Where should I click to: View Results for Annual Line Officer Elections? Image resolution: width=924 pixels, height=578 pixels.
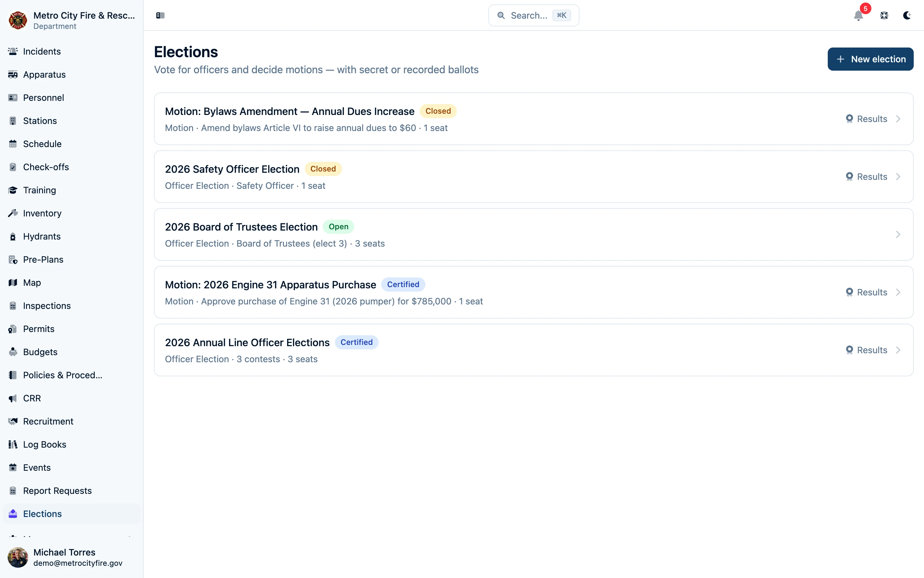[866, 350]
